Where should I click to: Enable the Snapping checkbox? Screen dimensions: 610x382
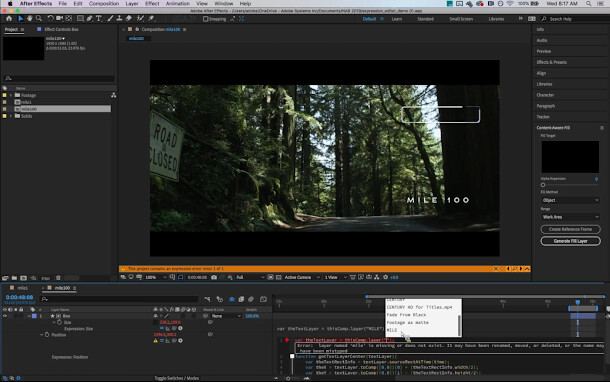205,19
